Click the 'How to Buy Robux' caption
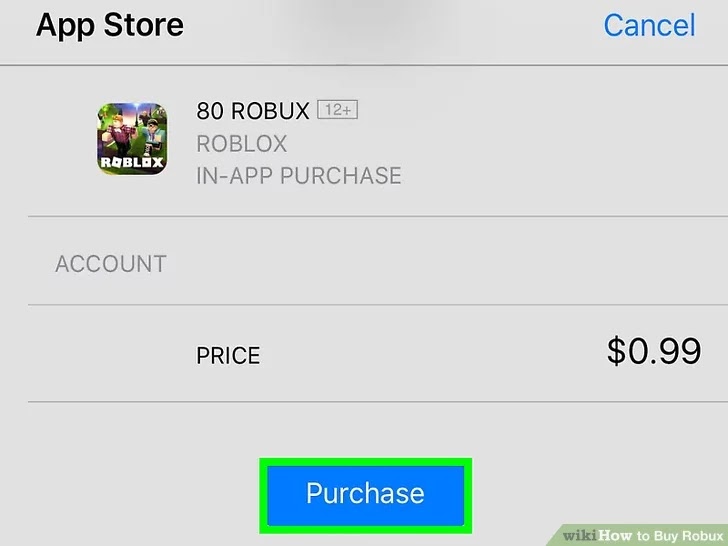The height and width of the screenshot is (546, 728). tap(661, 536)
